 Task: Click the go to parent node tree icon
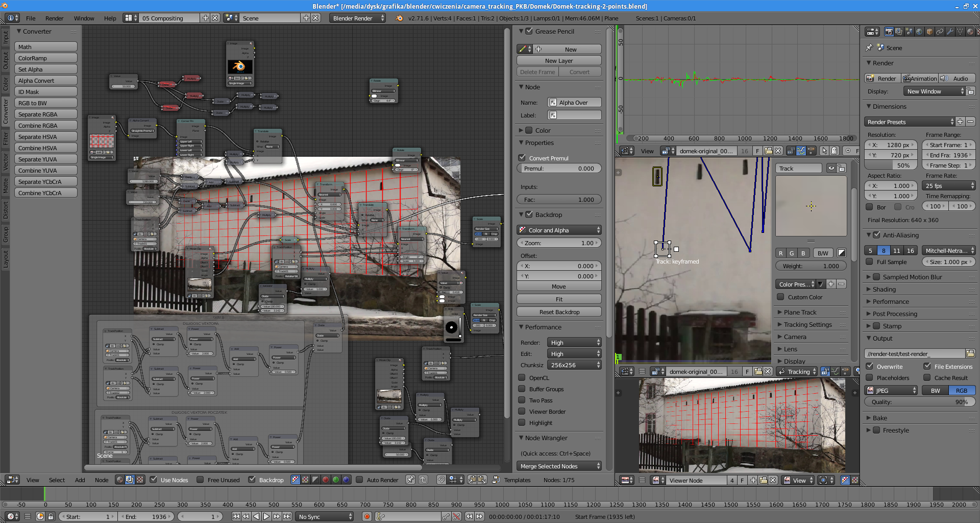point(423,480)
